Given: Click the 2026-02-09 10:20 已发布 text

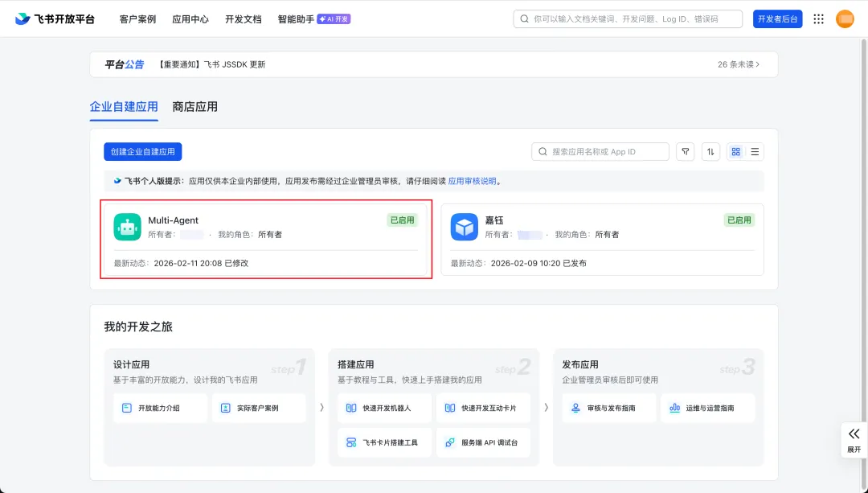Looking at the screenshot, I should click(x=538, y=263).
